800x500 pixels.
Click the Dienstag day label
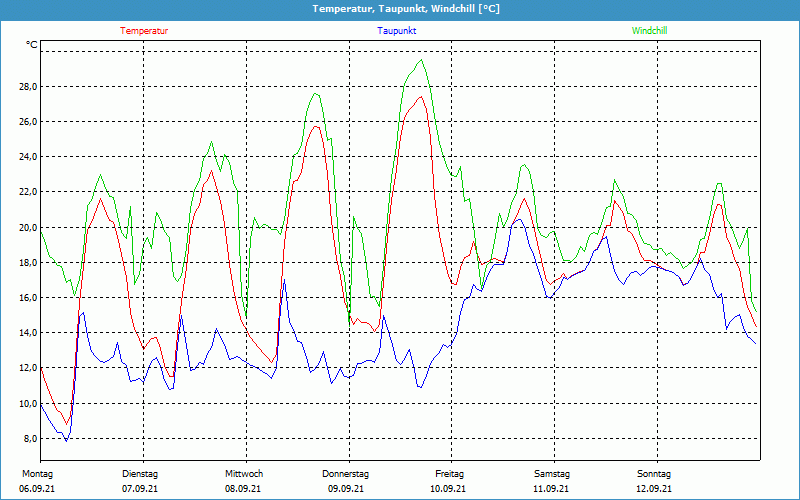click(x=140, y=474)
